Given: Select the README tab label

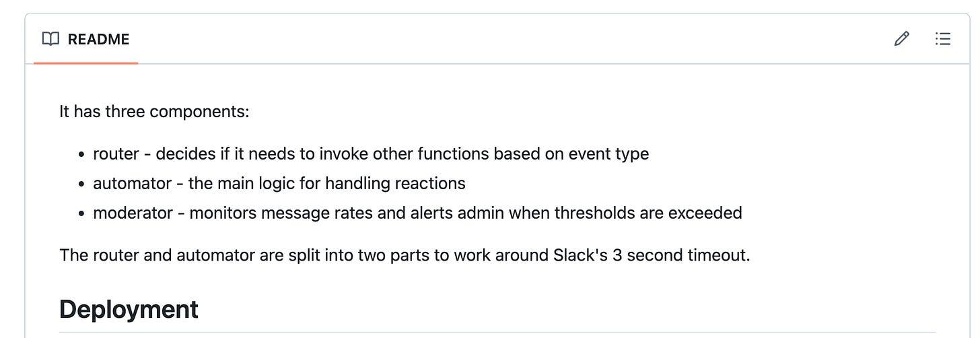Looking at the screenshot, I should coord(98,39).
